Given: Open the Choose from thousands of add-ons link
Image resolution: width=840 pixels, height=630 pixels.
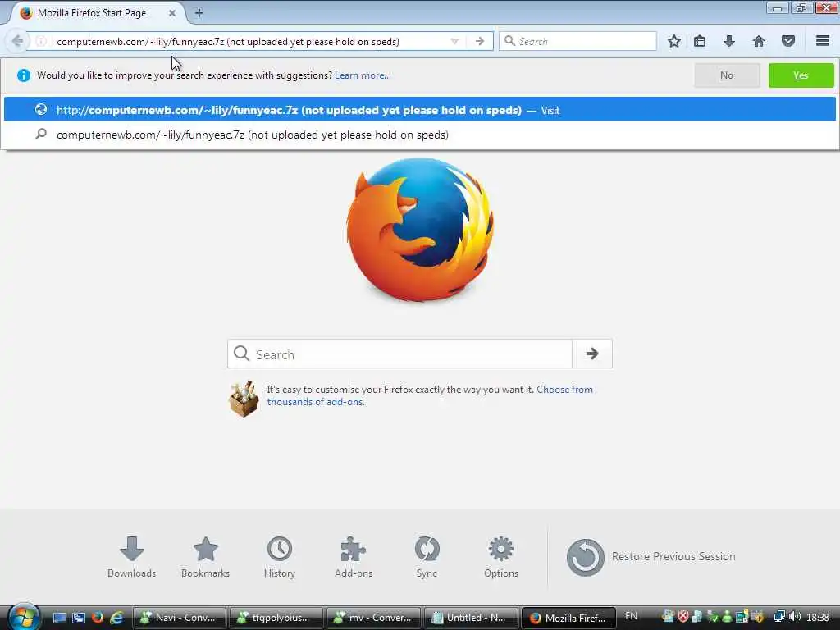Looking at the screenshot, I should point(430,395).
